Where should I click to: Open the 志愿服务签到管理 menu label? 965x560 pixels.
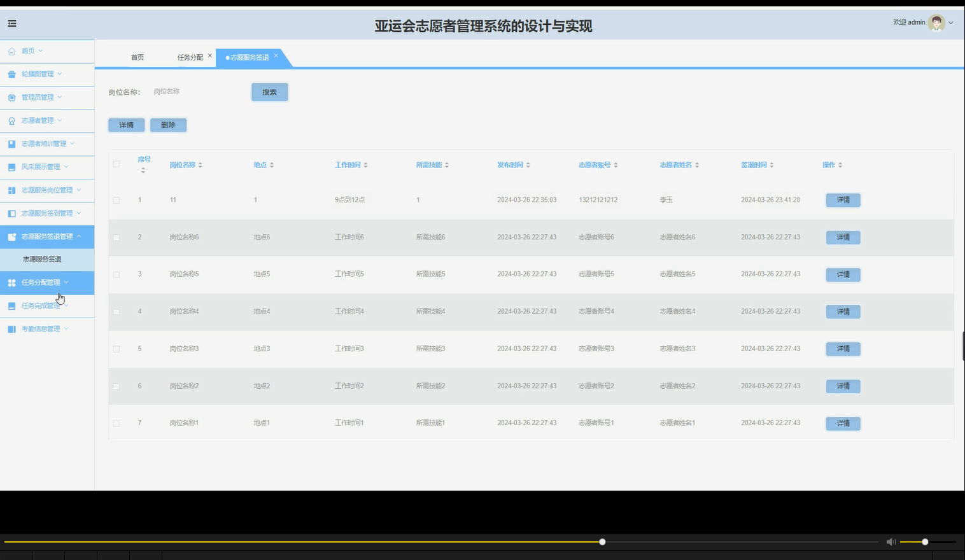point(47,213)
